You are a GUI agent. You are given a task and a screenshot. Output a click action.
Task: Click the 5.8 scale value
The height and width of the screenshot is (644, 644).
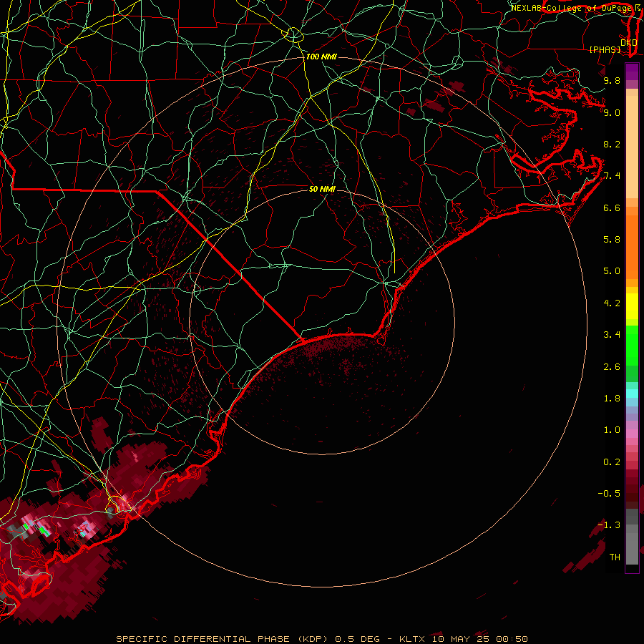pyautogui.click(x=612, y=240)
